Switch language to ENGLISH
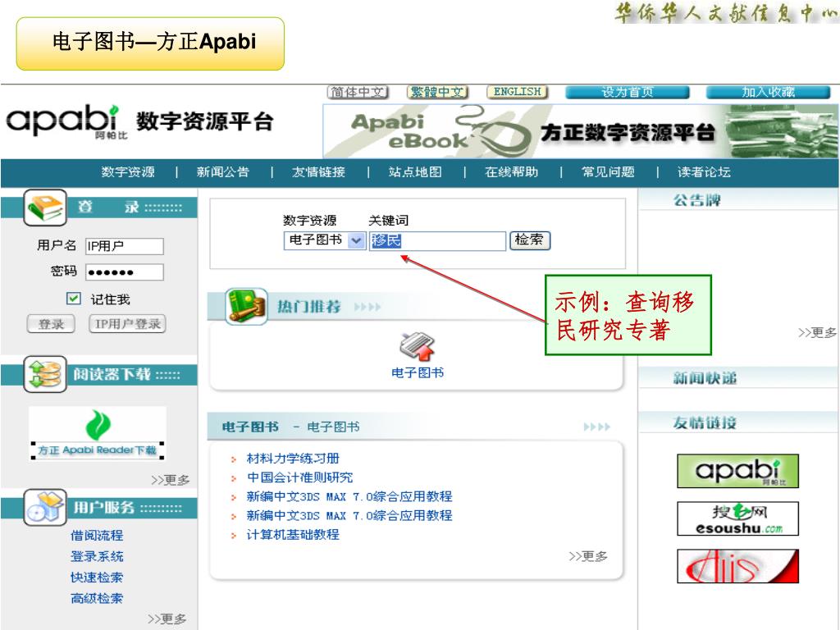 point(518,92)
